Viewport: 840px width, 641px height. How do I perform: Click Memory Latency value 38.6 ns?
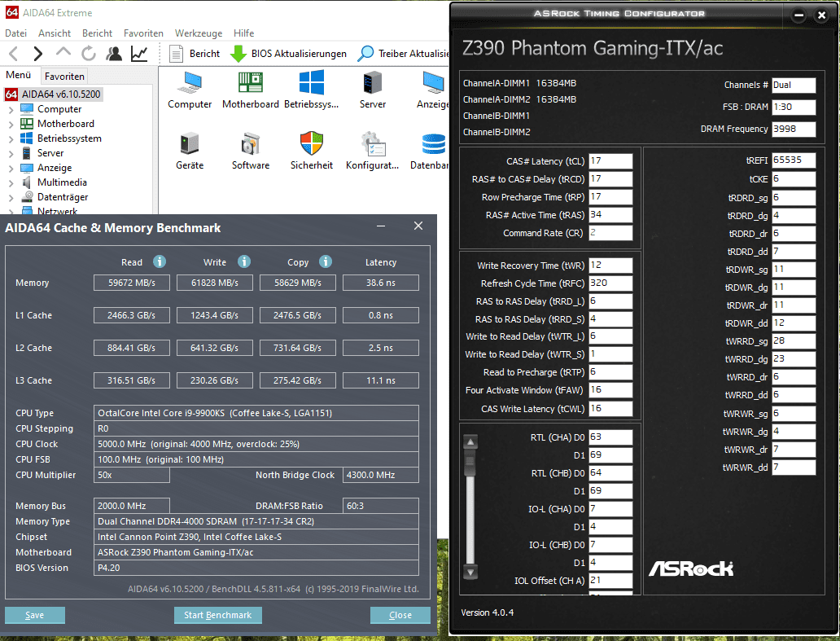[x=381, y=283]
